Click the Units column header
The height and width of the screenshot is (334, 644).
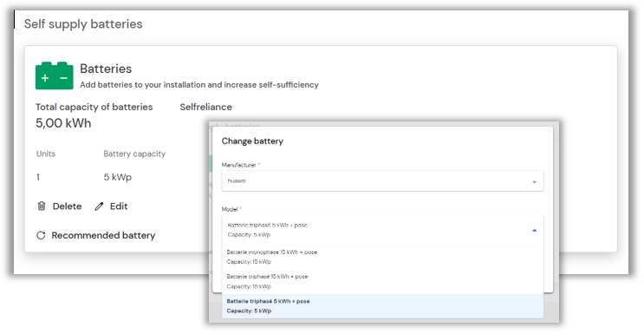46,154
